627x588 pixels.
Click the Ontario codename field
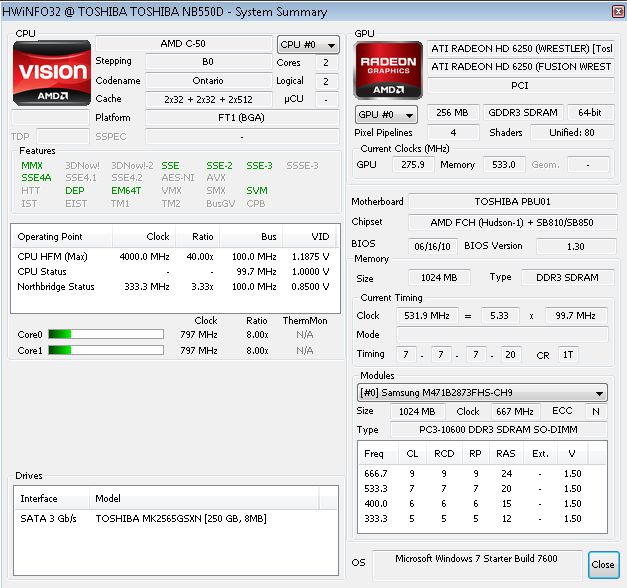(208, 80)
